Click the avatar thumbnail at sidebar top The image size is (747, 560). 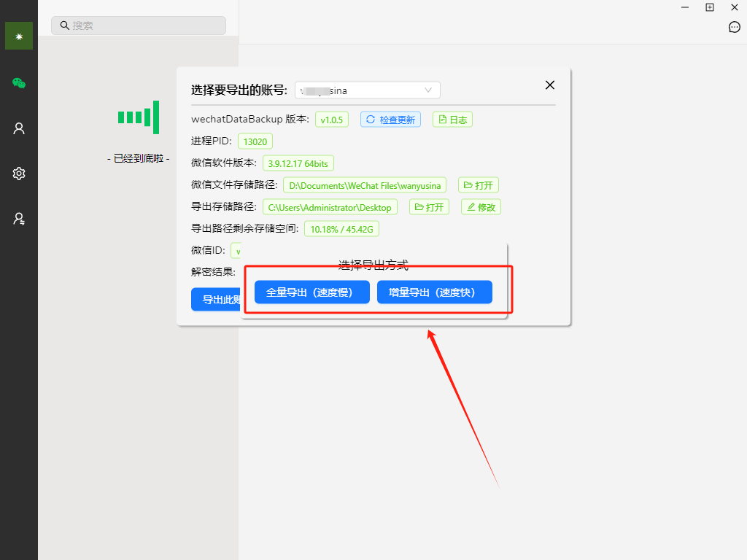(18, 36)
